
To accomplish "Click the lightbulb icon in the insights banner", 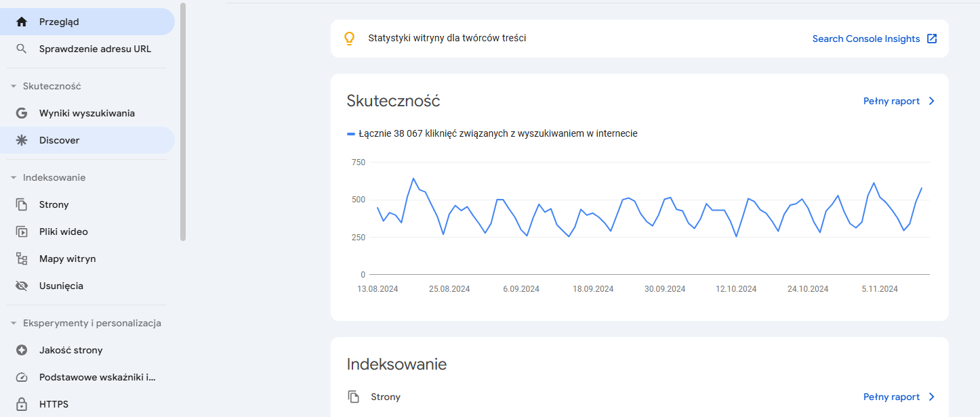I will coord(349,38).
